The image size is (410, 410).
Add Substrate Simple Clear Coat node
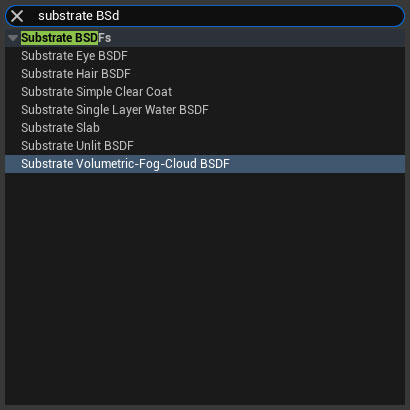click(205, 92)
